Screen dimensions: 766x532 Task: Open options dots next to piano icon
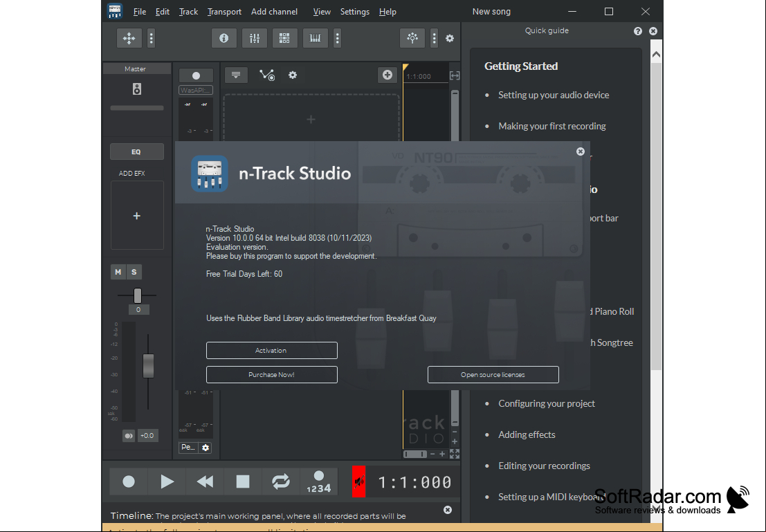click(337, 38)
